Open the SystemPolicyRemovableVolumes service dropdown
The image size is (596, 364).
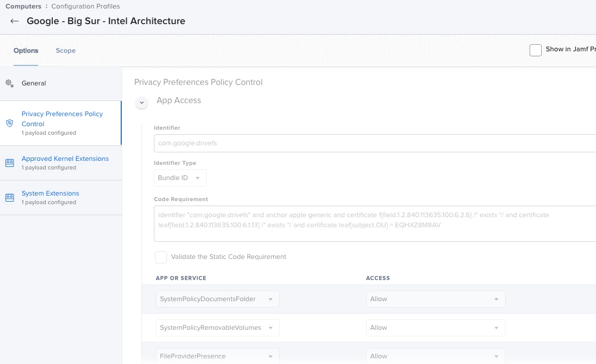217,328
